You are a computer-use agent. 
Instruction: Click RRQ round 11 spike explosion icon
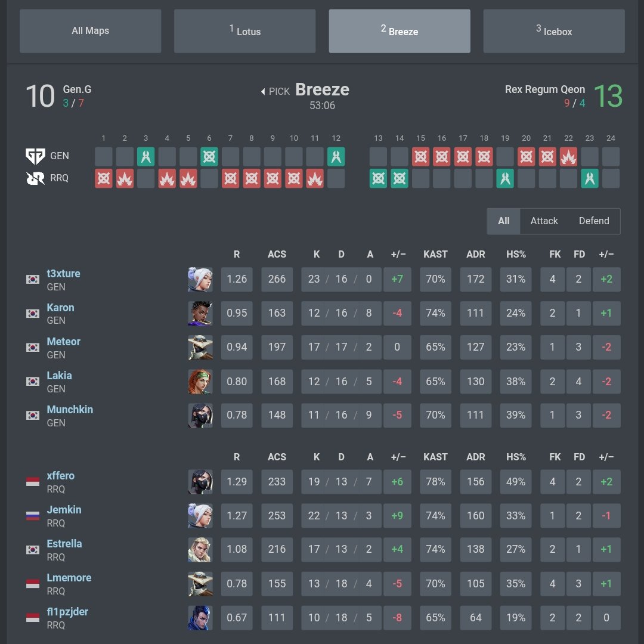[315, 179]
